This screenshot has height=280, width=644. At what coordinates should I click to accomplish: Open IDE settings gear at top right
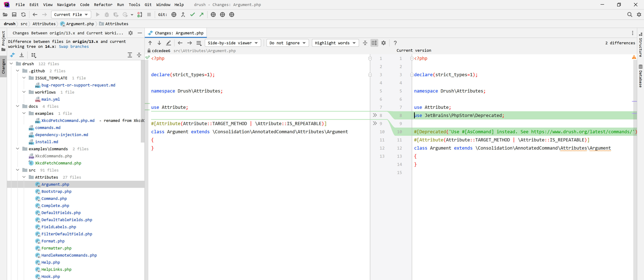point(639,15)
